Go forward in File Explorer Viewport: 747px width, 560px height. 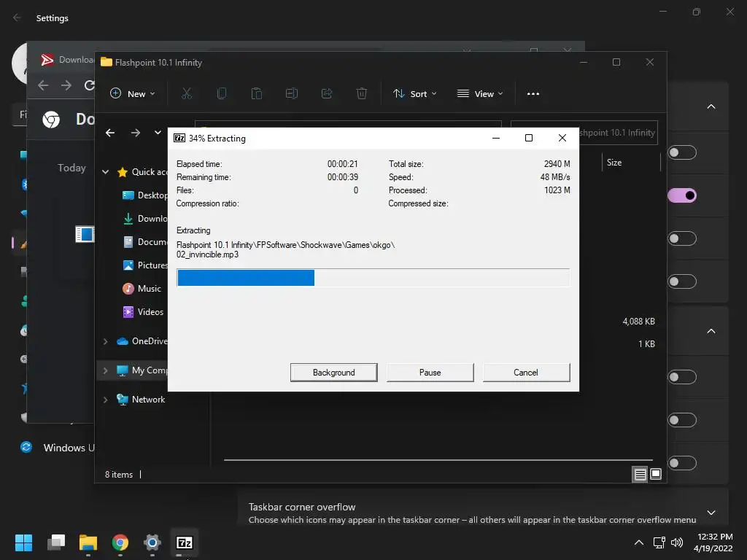(136, 133)
